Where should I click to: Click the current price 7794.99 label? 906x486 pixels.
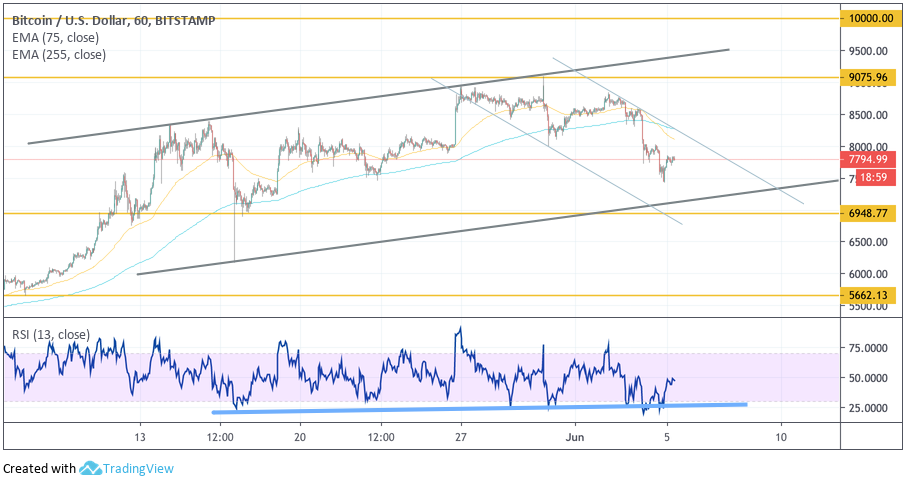868,159
